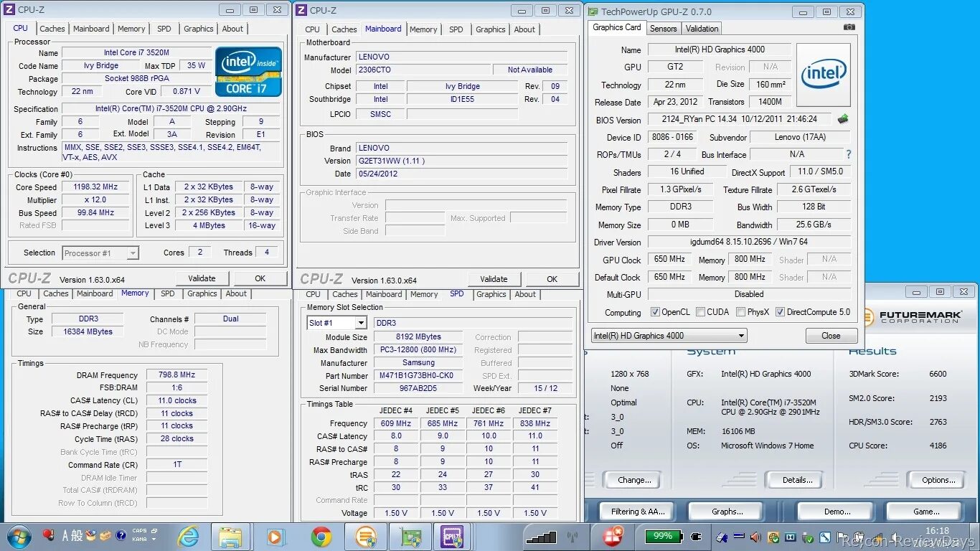Toggle the CUDA checkbox in GPU-Z
The height and width of the screenshot is (551, 980).
tap(699, 312)
